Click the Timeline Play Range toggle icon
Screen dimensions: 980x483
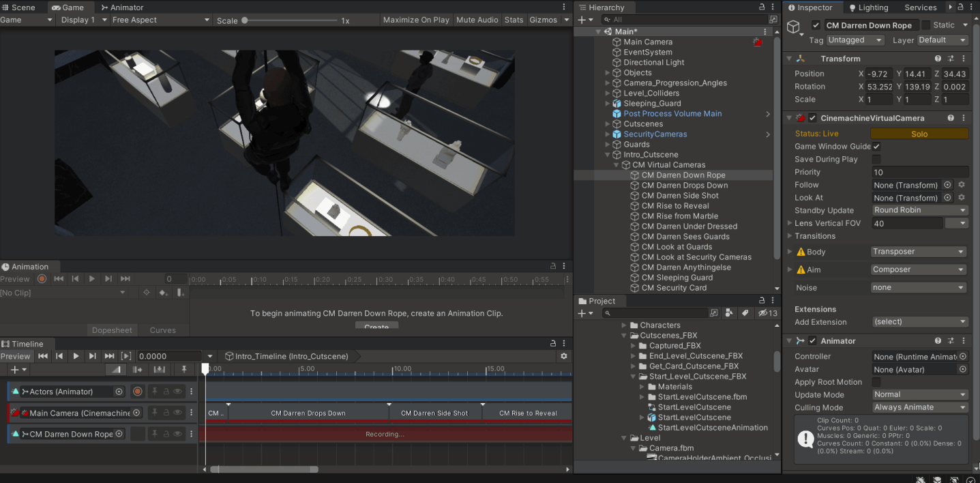[x=126, y=356]
